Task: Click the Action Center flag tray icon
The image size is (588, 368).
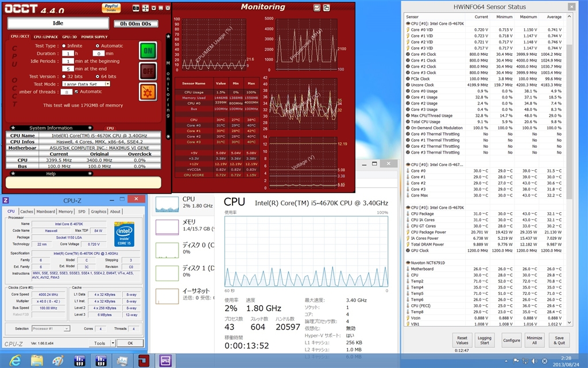Action: [516, 361]
